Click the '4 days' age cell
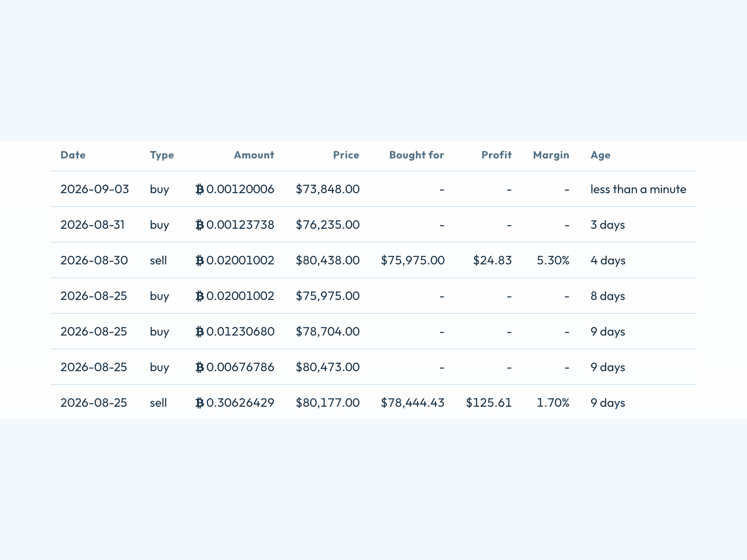 (x=608, y=260)
